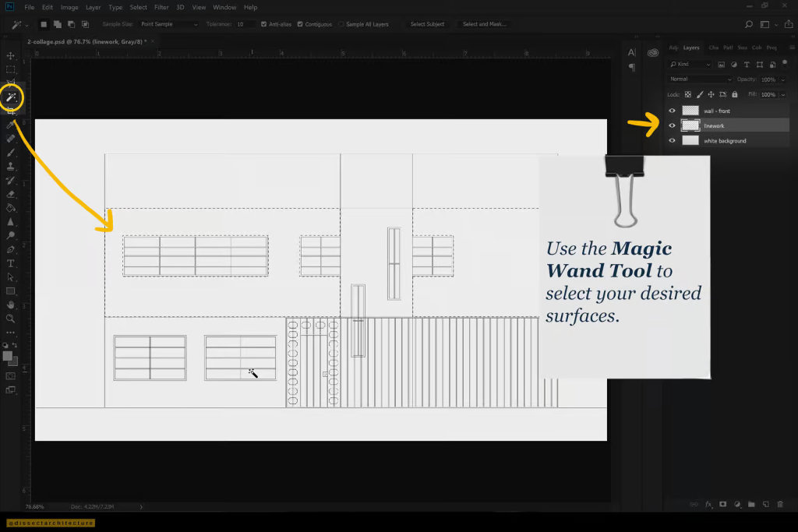Viewport: 798px width, 532px height.
Task: Choose Intersect with Selection mode
Action: pos(85,24)
